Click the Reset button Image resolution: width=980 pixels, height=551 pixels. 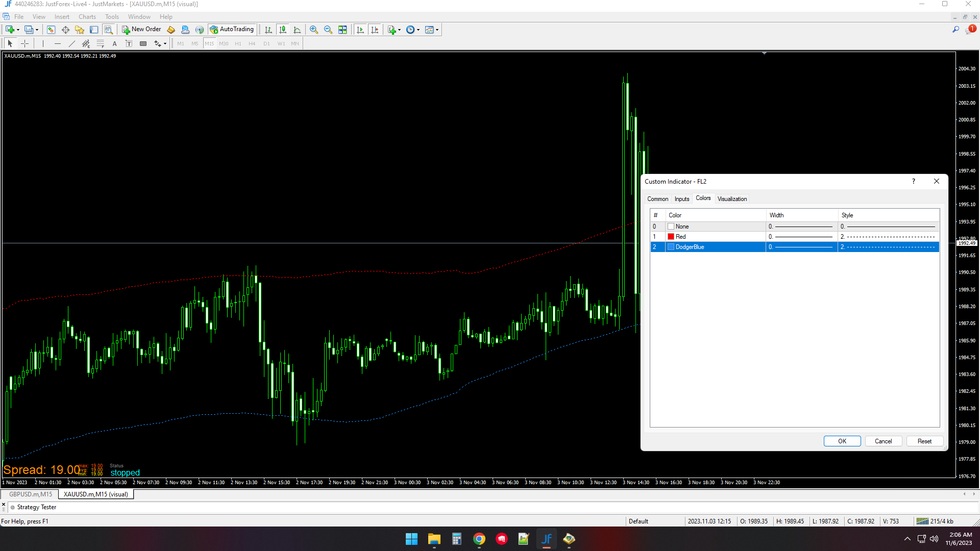click(x=924, y=441)
